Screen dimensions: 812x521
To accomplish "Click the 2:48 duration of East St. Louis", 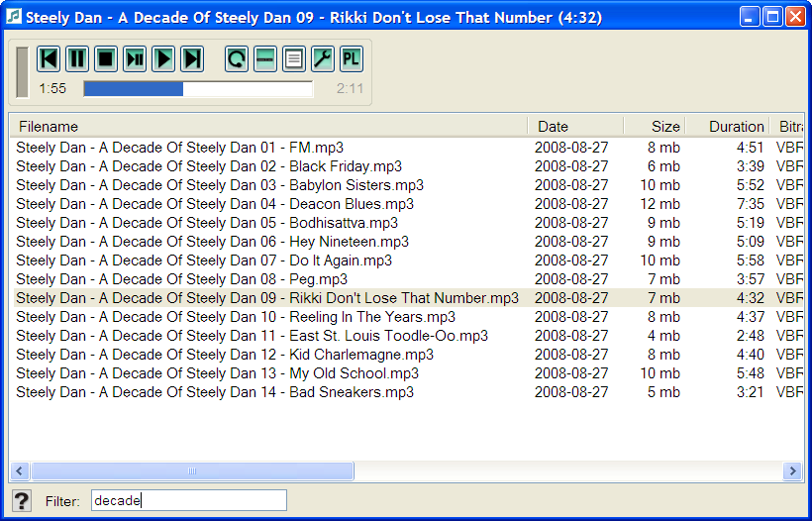I will (x=751, y=336).
